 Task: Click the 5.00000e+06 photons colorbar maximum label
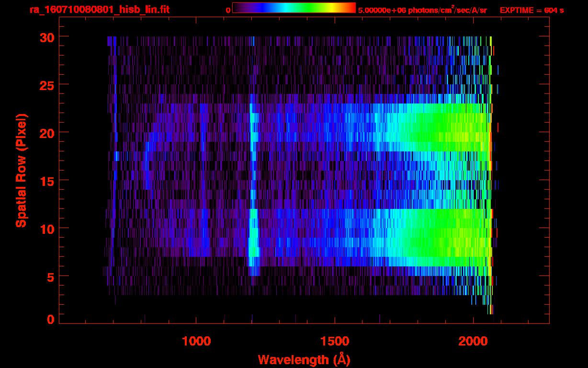pos(422,10)
